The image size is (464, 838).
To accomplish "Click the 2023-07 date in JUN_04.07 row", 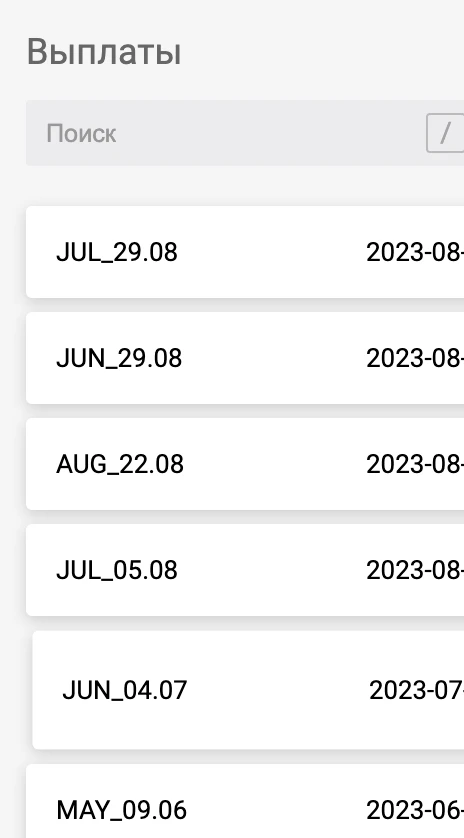I will (416, 690).
